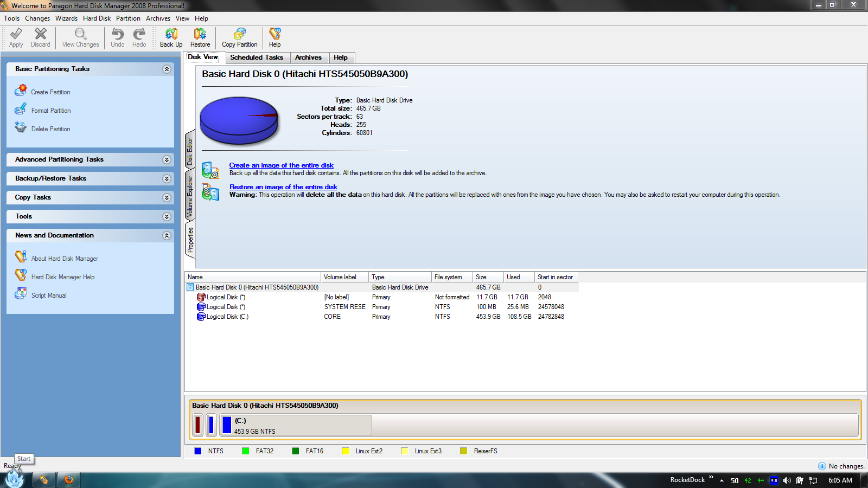Click the File system column header
The width and height of the screenshot is (868, 488).
[x=452, y=277]
